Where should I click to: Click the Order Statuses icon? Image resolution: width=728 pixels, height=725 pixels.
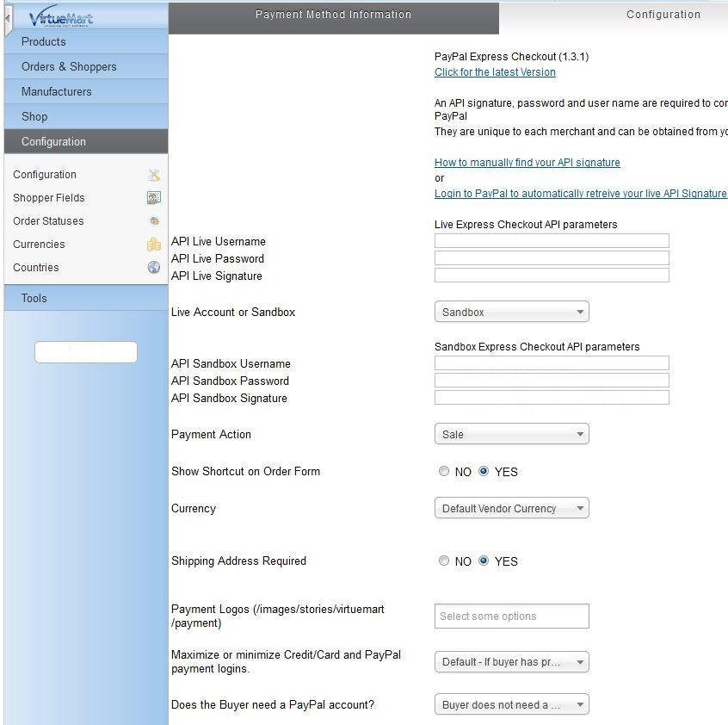[155, 221]
